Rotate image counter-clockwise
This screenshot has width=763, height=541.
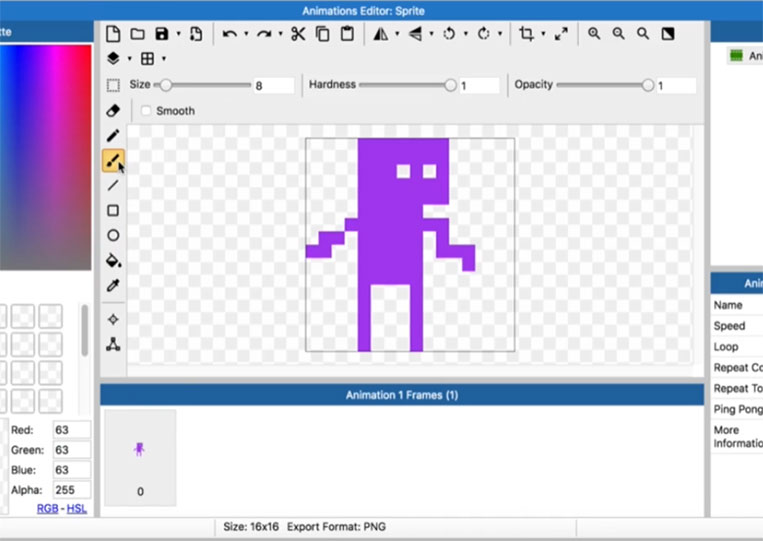[x=449, y=34]
